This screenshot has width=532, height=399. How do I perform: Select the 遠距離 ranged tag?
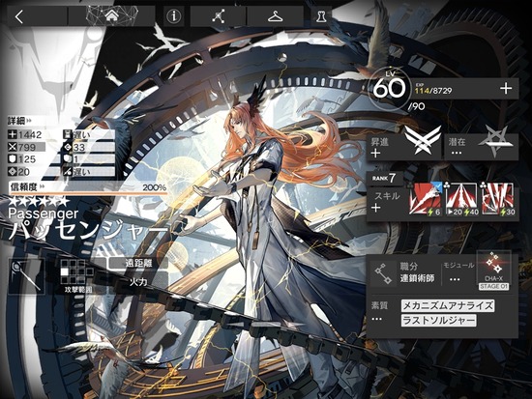(138, 264)
